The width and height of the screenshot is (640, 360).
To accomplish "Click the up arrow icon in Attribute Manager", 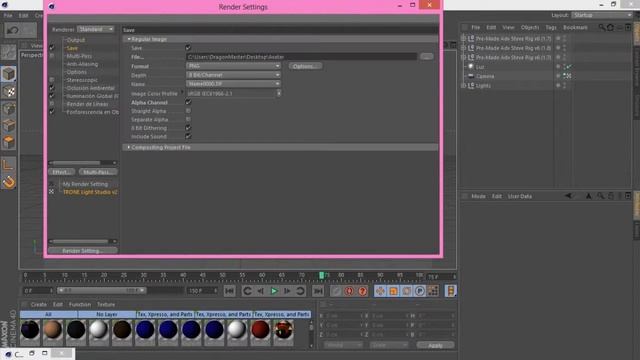I will pyautogui.click(x=588, y=196).
